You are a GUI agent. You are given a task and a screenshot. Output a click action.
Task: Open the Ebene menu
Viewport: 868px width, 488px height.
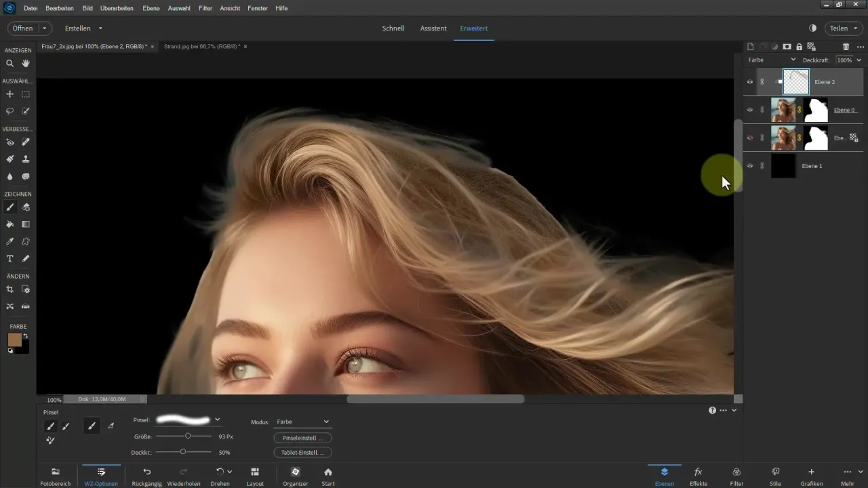coord(151,8)
